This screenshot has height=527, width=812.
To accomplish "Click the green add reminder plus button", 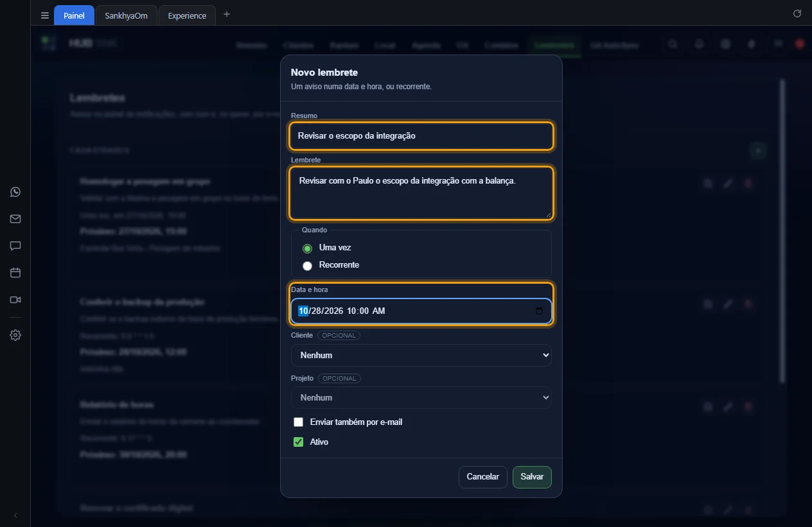I will [x=759, y=150].
